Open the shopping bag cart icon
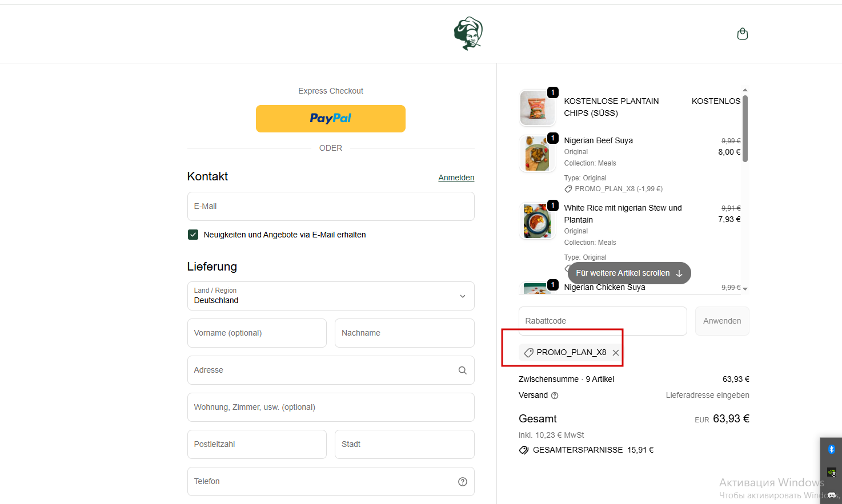 click(x=743, y=34)
